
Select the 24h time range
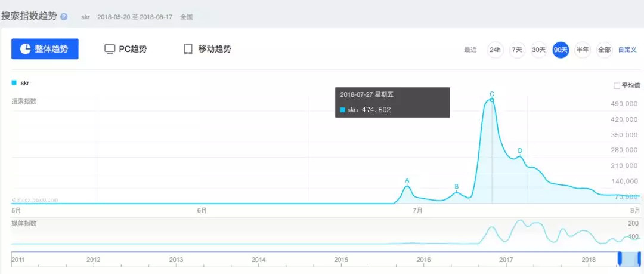point(495,50)
